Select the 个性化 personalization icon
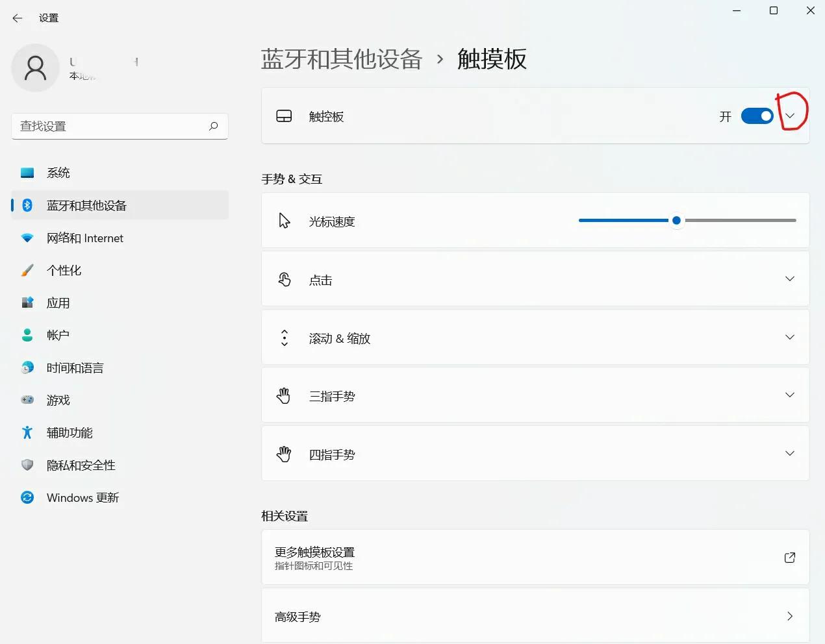This screenshot has width=825, height=644. pyautogui.click(x=27, y=270)
